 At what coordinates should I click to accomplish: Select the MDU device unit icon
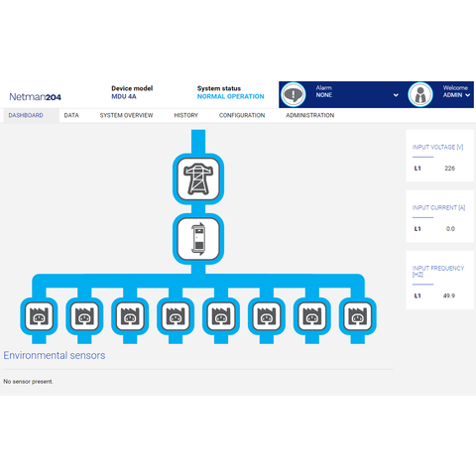tap(198, 239)
